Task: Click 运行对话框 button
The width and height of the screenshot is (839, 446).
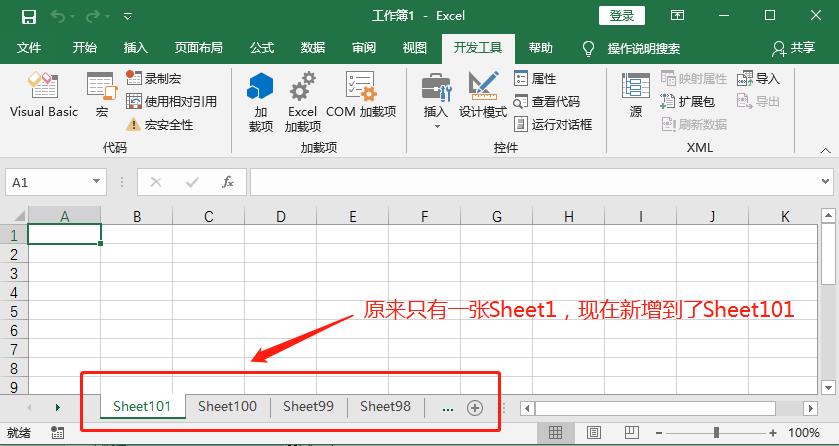Action: [x=553, y=125]
